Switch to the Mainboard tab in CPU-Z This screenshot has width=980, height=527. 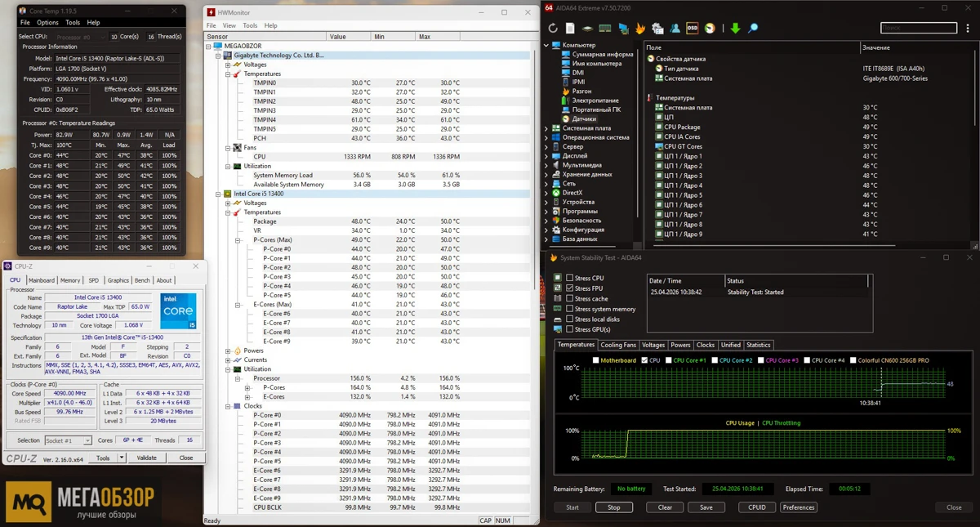point(42,280)
